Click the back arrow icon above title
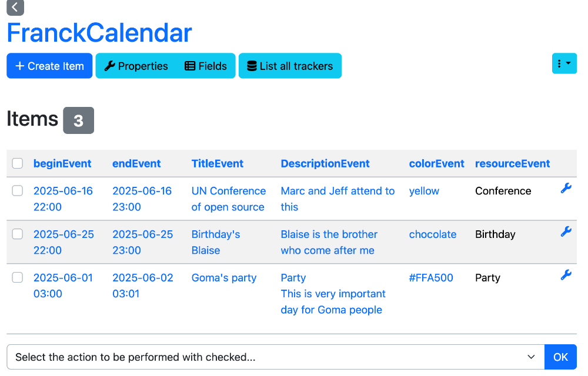Viewport: 588px width, 376px height. click(15, 7)
